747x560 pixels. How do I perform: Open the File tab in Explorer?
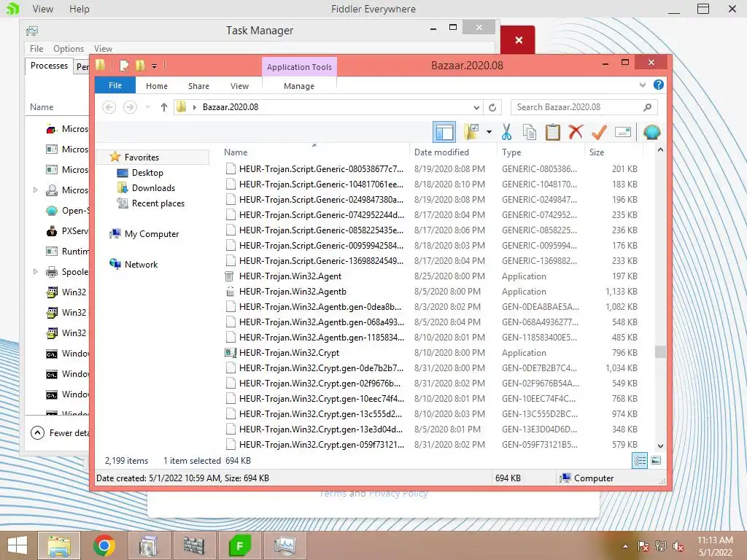[115, 86]
